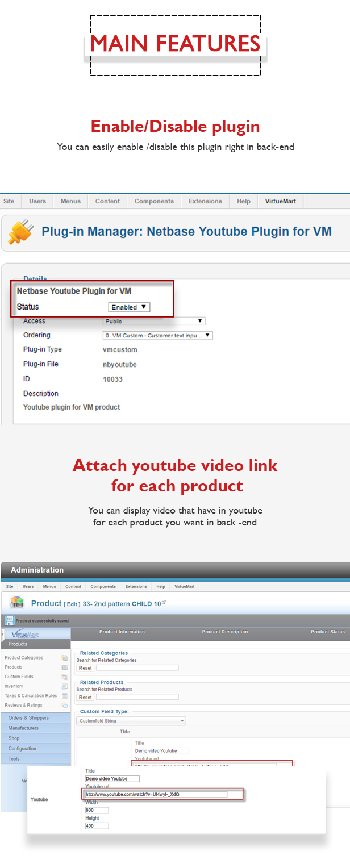
Task: Click the plug icon beside Plug-in Manager title
Action: 20,233
